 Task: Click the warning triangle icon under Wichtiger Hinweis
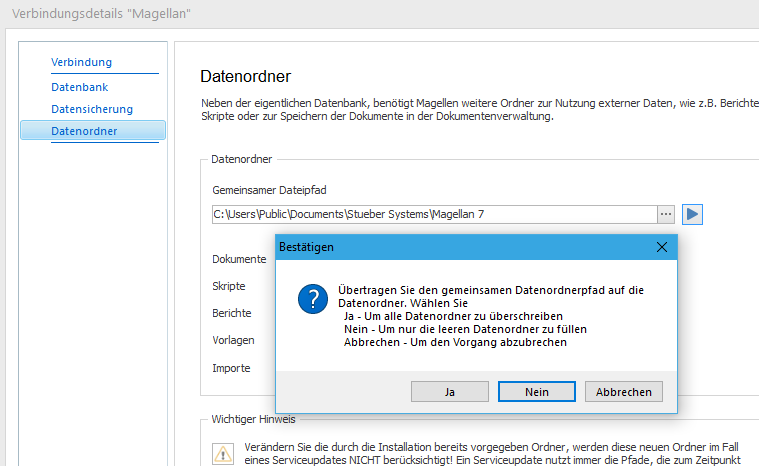coord(223,454)
